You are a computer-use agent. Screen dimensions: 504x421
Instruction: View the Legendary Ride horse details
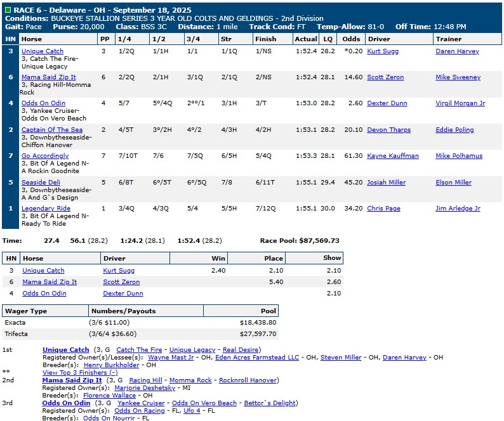[x=46, y=209]
